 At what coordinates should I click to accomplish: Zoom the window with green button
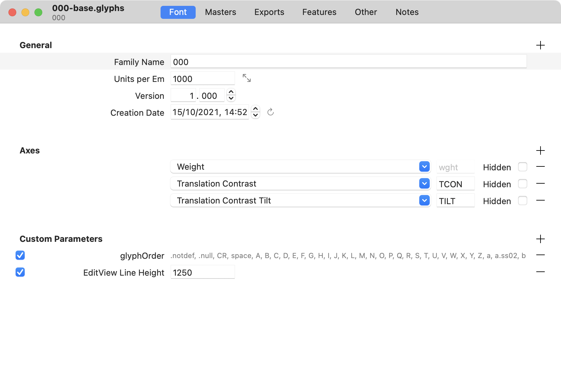click(x=38, y=12)
